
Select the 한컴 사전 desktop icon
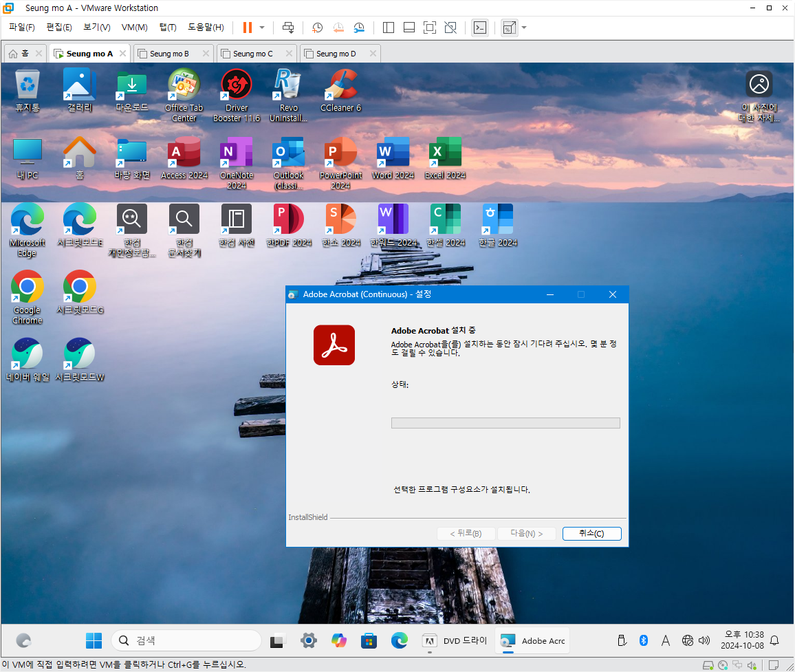click(237, 226)
